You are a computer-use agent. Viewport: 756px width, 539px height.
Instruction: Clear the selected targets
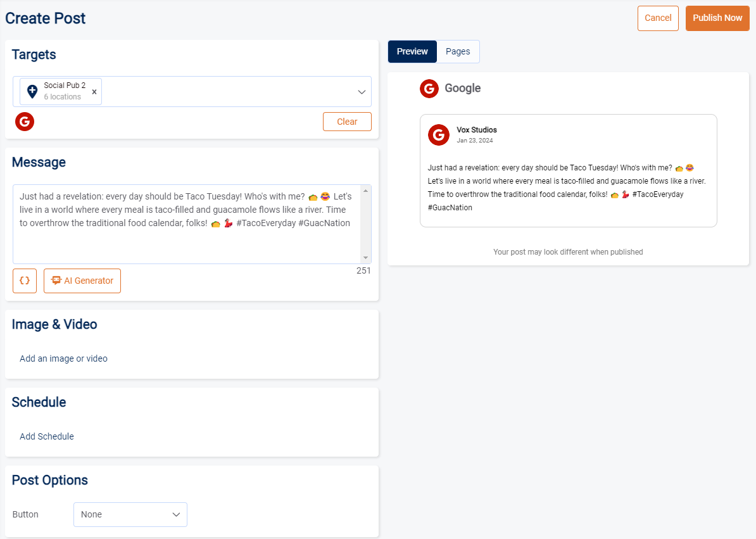347,122
